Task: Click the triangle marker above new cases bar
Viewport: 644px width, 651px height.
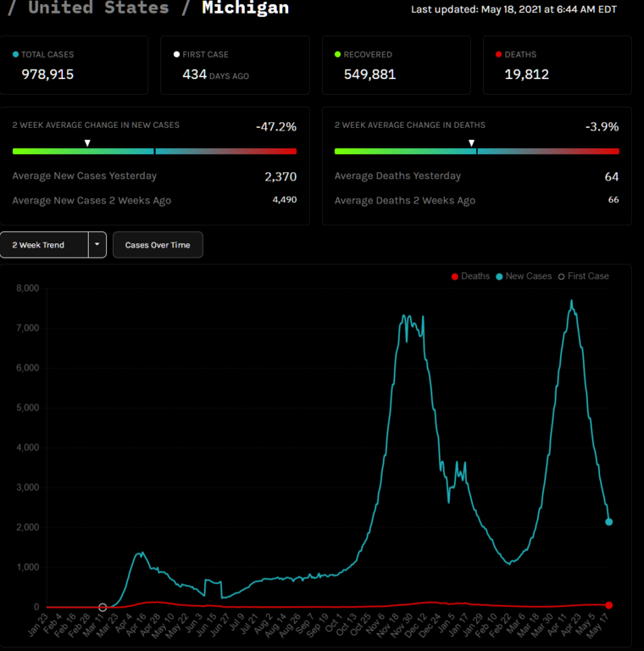Action: coord(87,143)
